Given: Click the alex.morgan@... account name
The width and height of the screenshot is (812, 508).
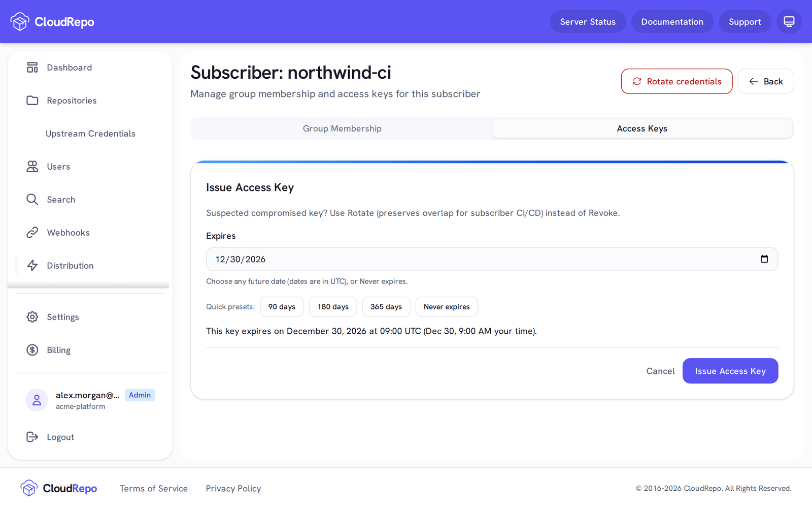Looking at the screenshot, I should coord(88,395).
